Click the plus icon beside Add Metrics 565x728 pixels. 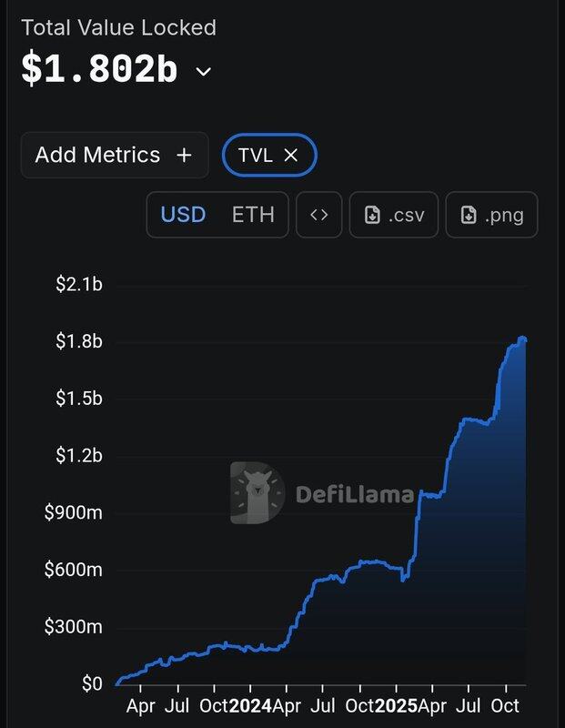(x=184, y=155)
